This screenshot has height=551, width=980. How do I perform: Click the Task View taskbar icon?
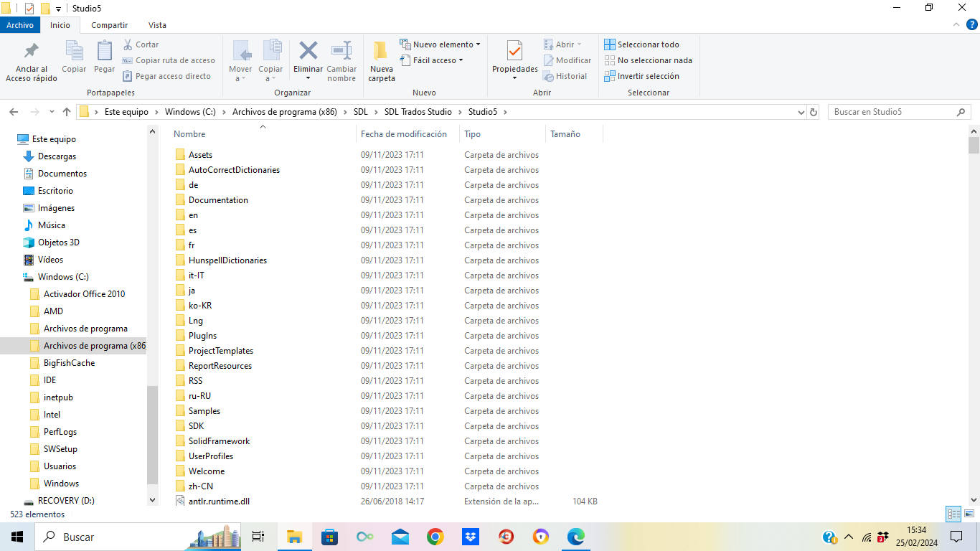[259, 537]
